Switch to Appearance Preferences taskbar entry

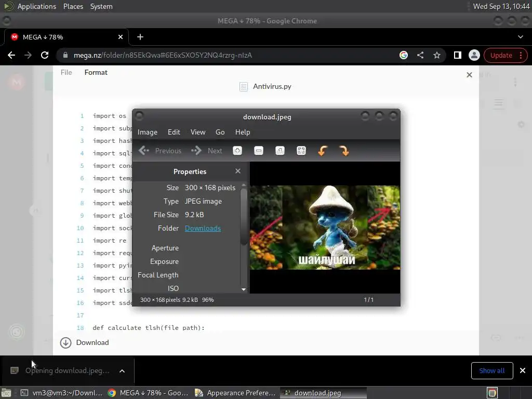[x=235, y=393]
